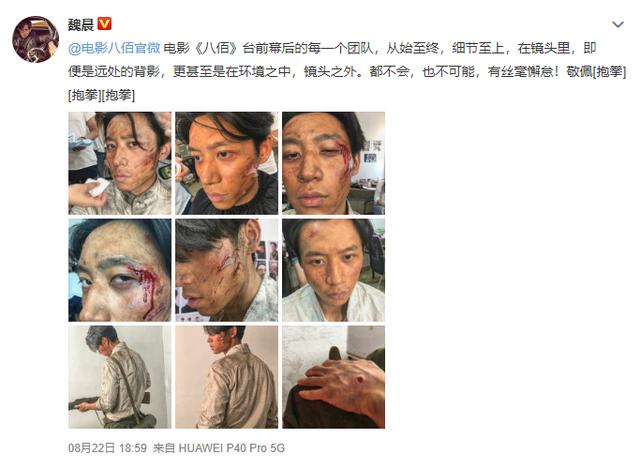Viewport: 640px width, 469px height.
Task: Open back-view thumbnail of dirty shirt without strap
Action: (227, 377)
